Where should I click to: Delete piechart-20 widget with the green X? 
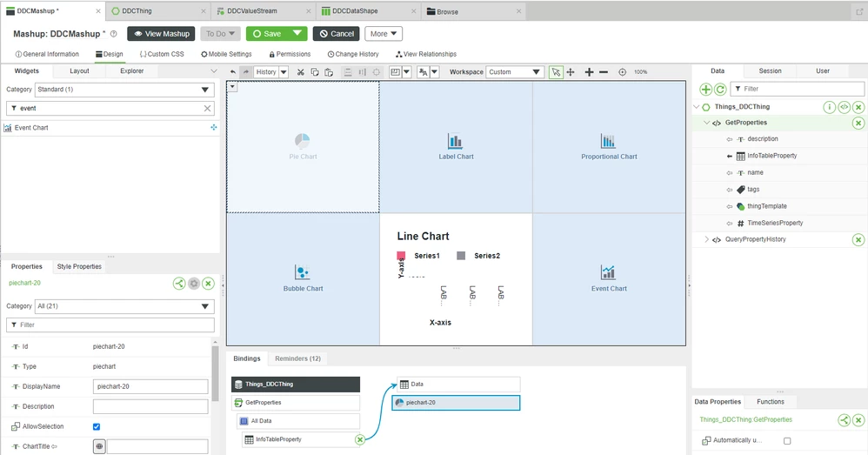[208, 284]
